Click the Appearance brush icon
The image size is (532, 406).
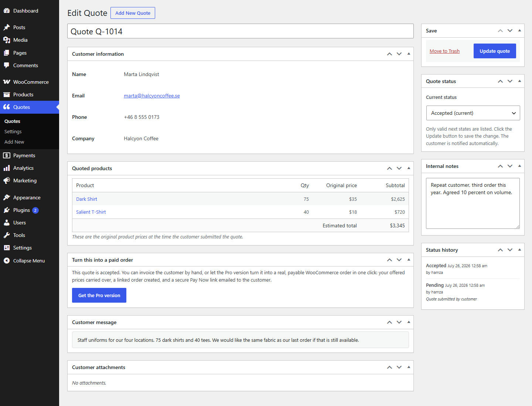tap(7, 197)
